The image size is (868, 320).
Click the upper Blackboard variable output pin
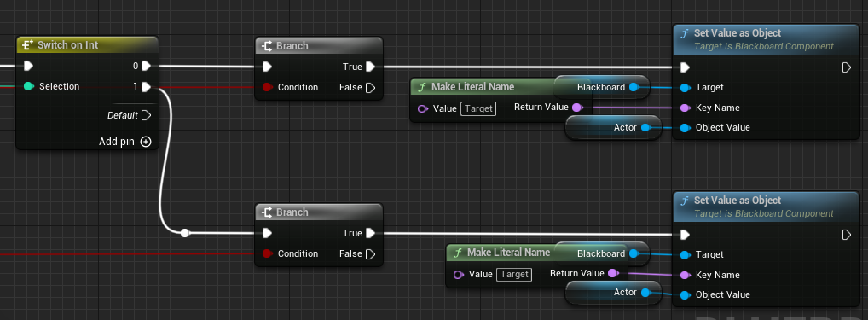click(634, 87)
